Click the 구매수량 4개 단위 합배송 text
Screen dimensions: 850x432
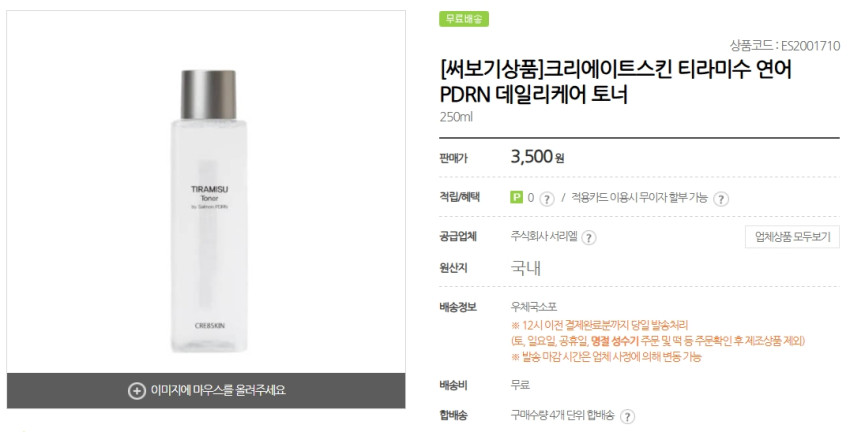click(x=562, y=415)
